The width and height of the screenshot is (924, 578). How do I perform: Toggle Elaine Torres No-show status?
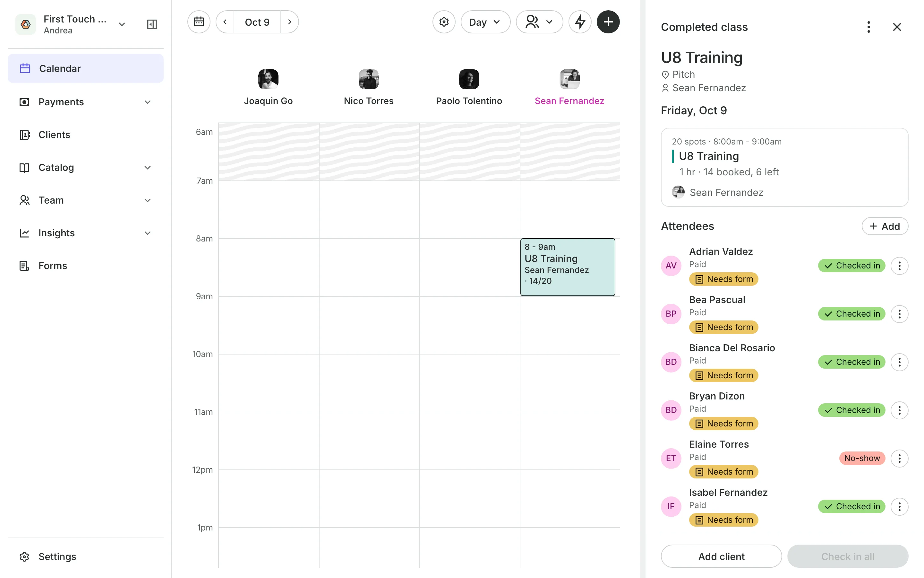tap(862, 458)
